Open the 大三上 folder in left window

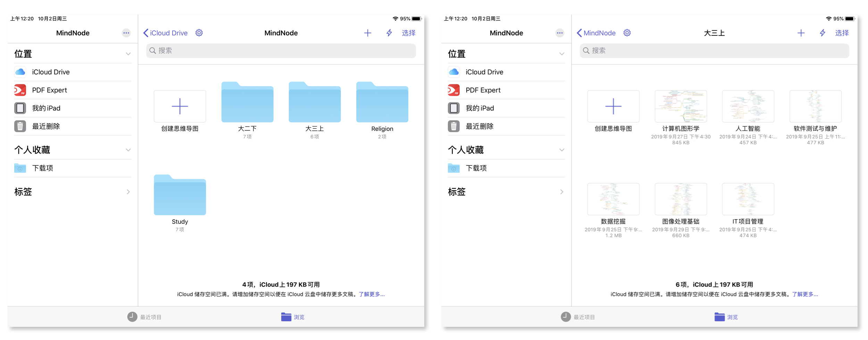pos(315,102)
